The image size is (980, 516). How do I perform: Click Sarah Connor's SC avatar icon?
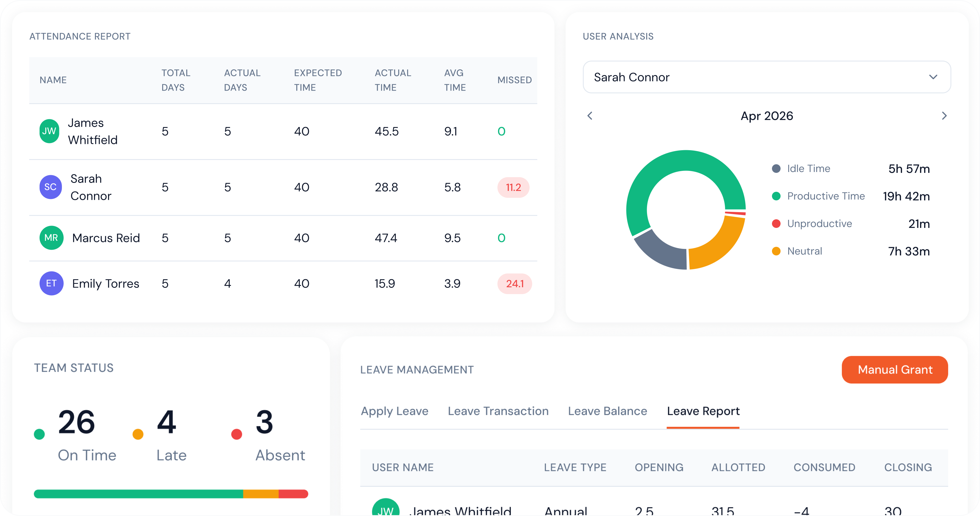point(51,187)
